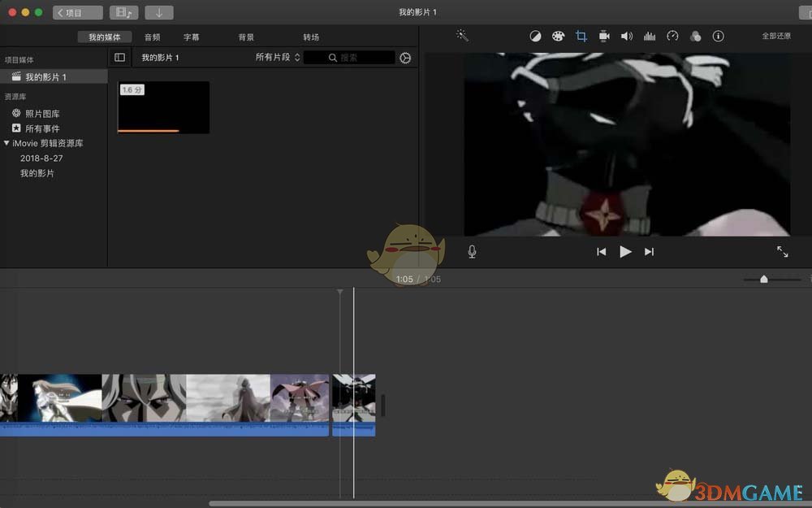
Task: Play the movie
Action: 625,251
